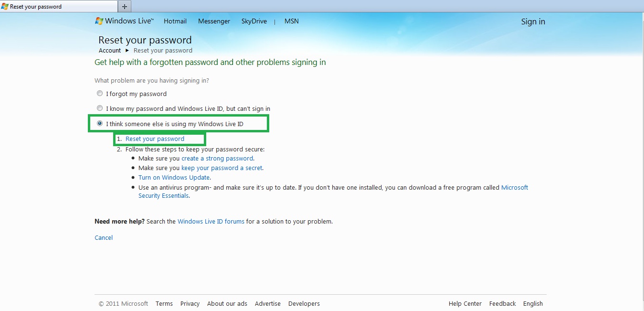This screenshot has height=311, width=644.
Task: Open the MSN page
Action: pos(291,21)
